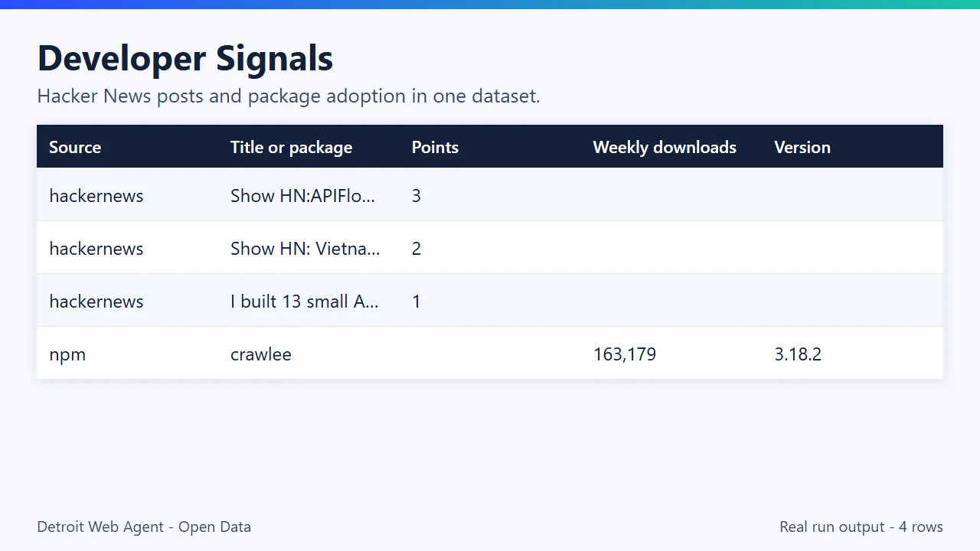Select the crawlee package cell
Image resolution: width=980 pixels, height=551 pixels.
(x=261, y=354)
